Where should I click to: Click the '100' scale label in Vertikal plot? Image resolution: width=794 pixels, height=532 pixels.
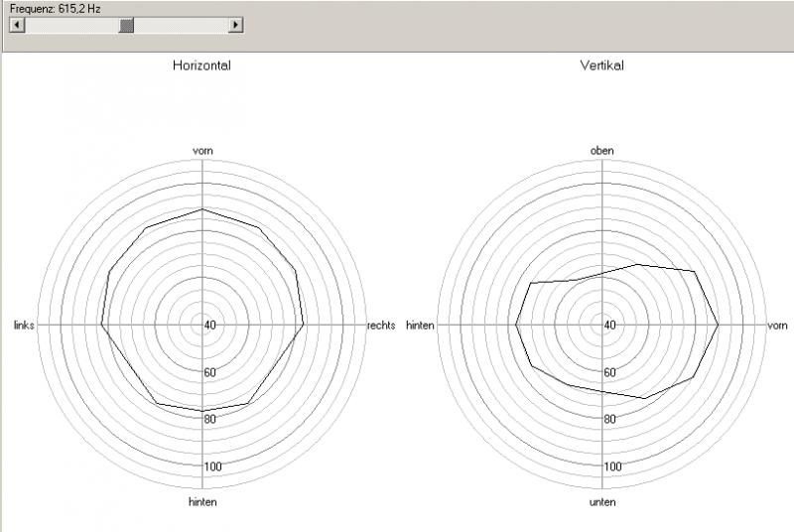[x=612, y=466]
